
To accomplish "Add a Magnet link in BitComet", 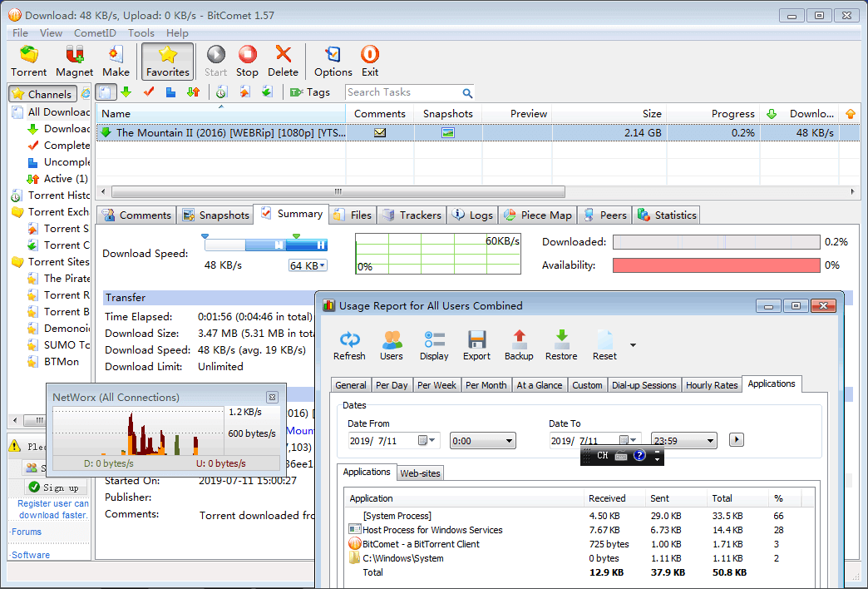I will [x=74, y=62].
